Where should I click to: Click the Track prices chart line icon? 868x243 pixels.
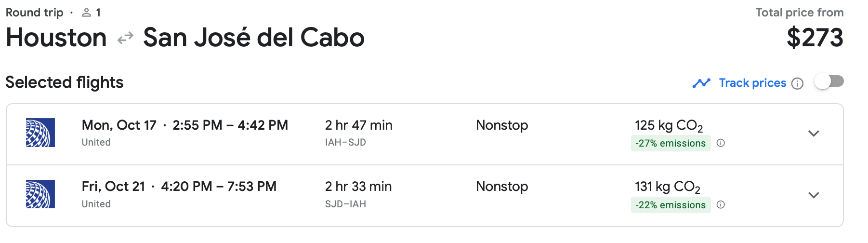tap(701, 83)
